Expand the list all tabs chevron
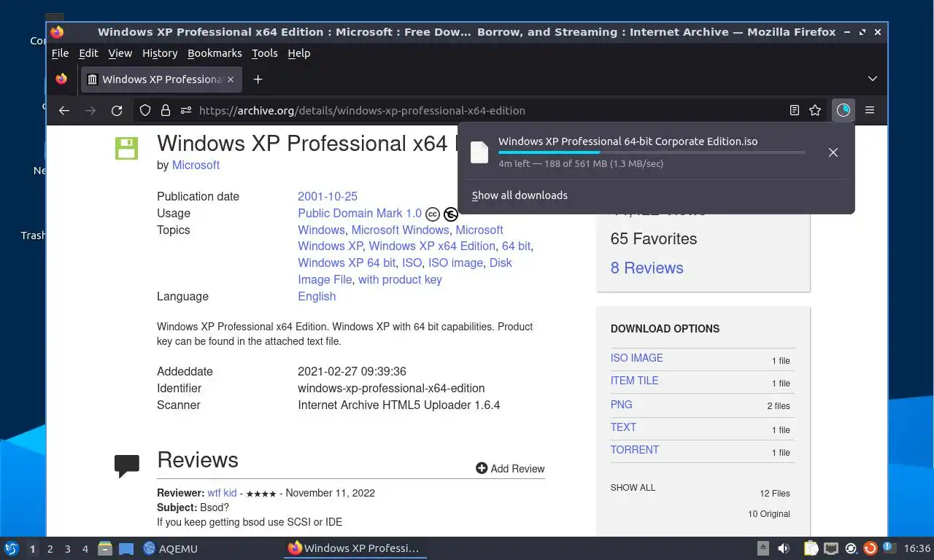Screen dimensions: 934x560 pyautogui.click(x=872, y=79)
